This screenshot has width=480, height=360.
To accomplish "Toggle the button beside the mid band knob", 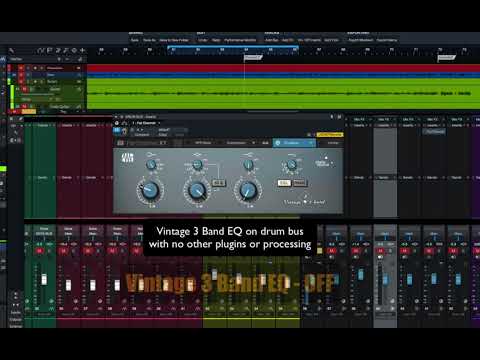I will click(x=219, y=183).
